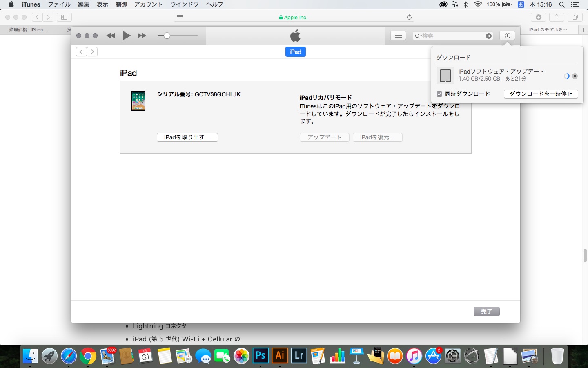
Task: Click the iPad device thumbnail
Action: (x=138, y=101)
